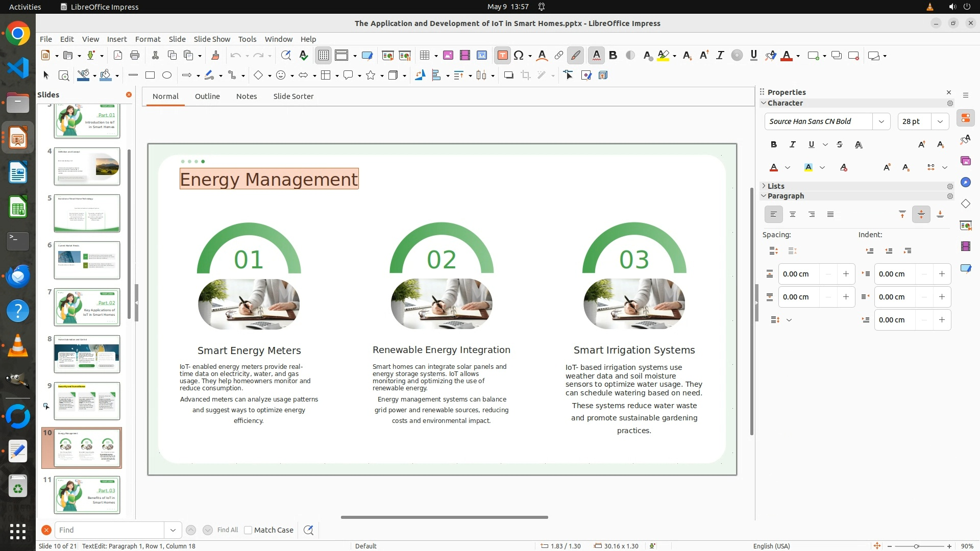Select slide 8 thumbnail in Slides panel
The image size is (980, 551).
pos(87,354)
